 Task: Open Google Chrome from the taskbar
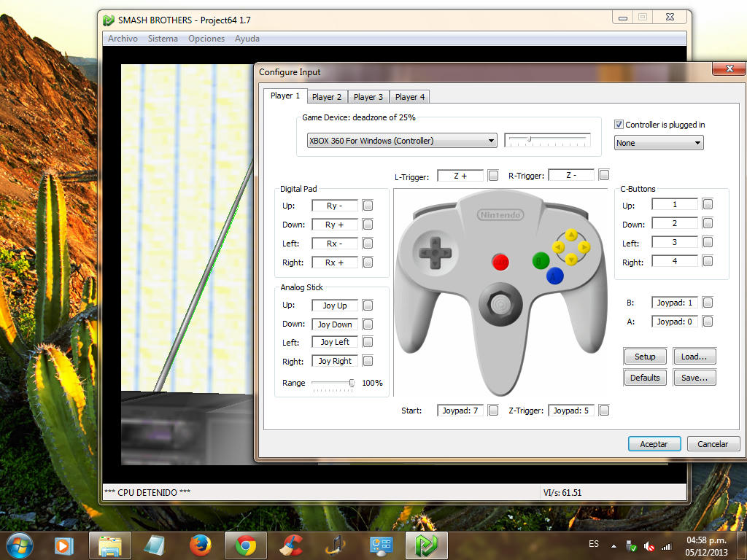tap(245, 545)
